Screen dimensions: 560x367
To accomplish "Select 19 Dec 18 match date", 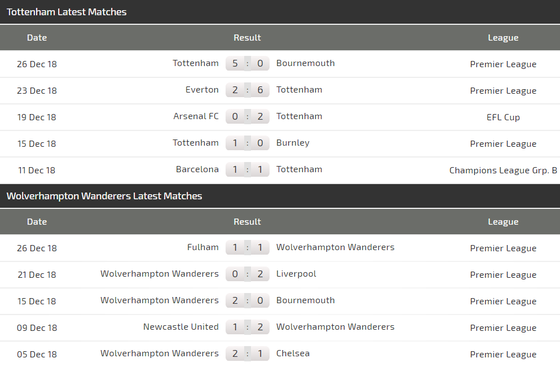I will 37,117.
